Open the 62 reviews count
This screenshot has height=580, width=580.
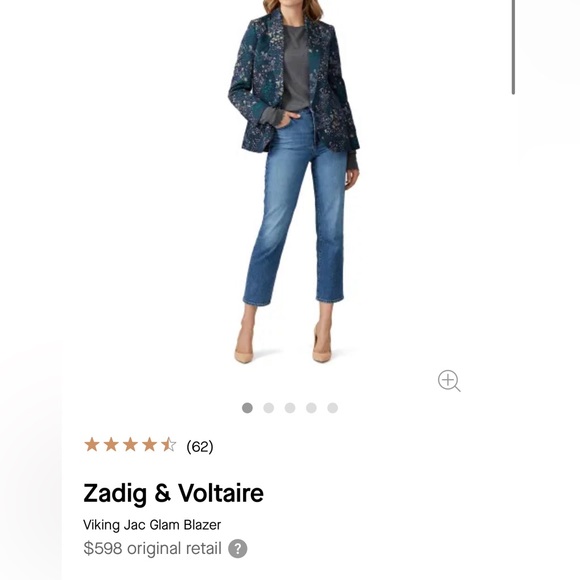[200, 446]
